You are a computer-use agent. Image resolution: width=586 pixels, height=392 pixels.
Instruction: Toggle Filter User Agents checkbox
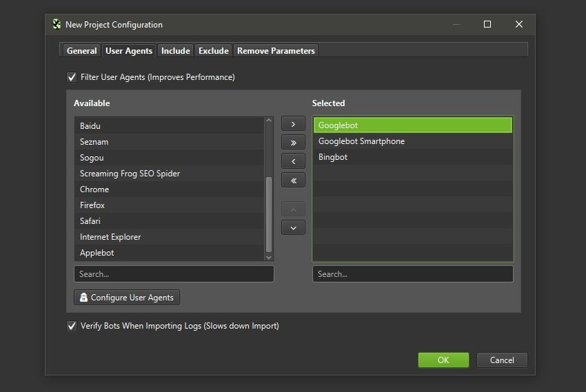pyautogui.click(x=72, y=77)
